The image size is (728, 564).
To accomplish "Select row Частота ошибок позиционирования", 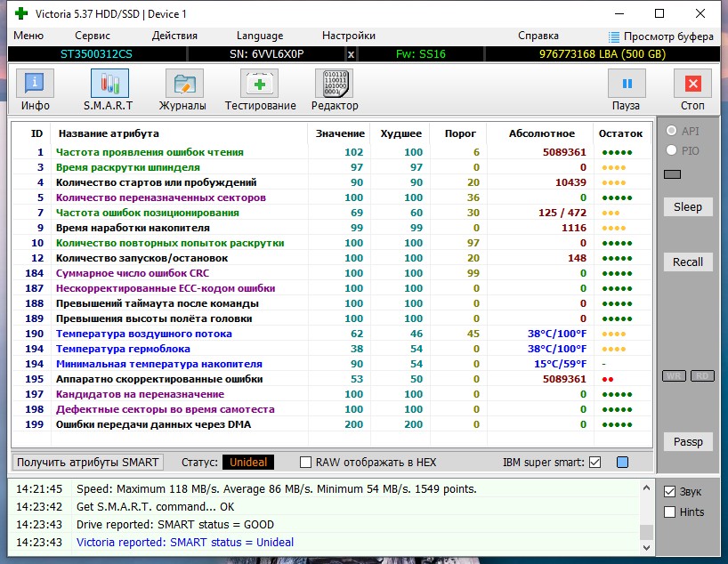I will click(x=331, y=213).
